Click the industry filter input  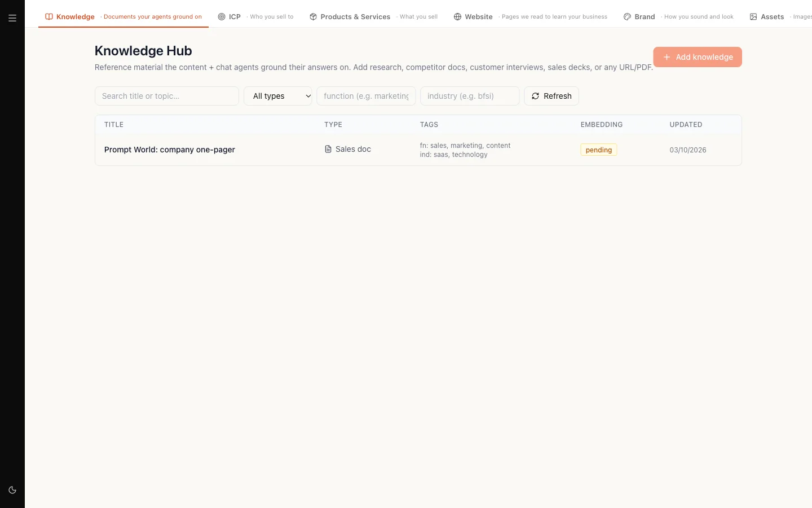(x=470, y=96)
